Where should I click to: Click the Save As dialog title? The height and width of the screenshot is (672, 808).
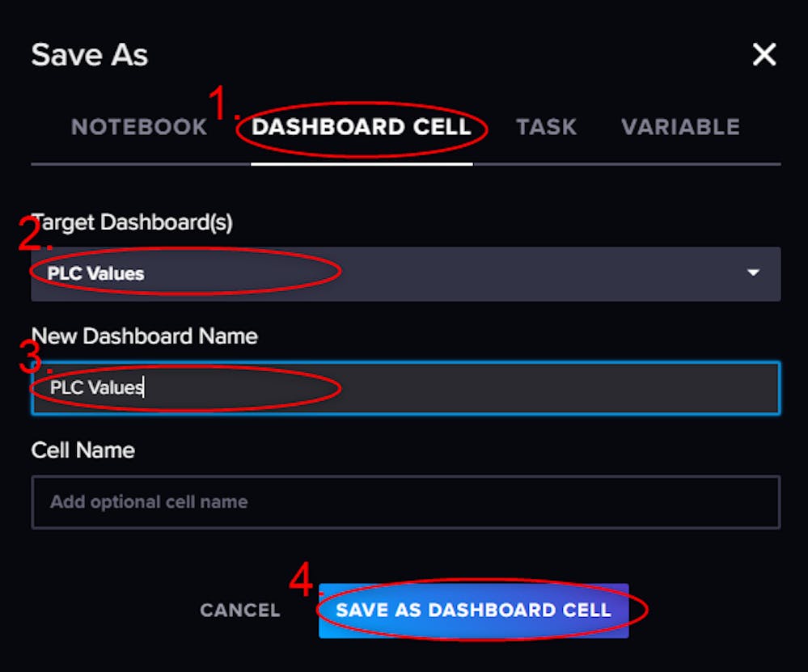[x=90, y=55]
